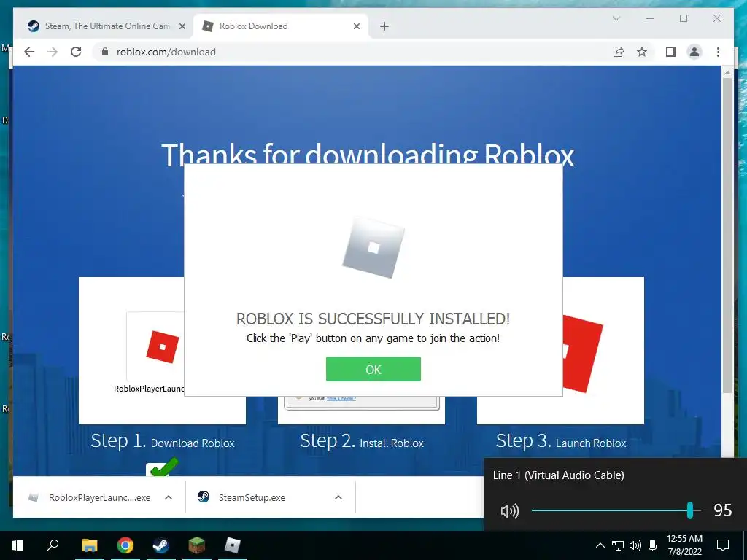The height and width of the screenshot is (560, 747).
Task: Click the page vertical scrollbar
Action: coord(727,236)
